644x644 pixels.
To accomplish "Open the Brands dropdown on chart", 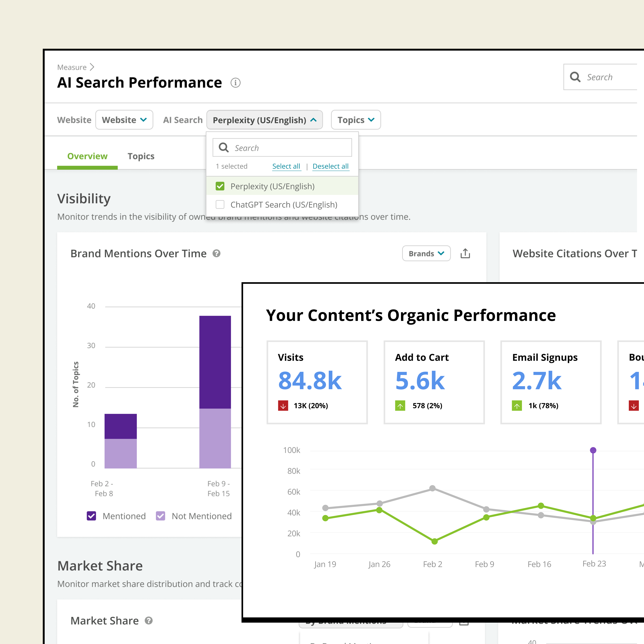I will pyautogui.click(x=426, y=254).
